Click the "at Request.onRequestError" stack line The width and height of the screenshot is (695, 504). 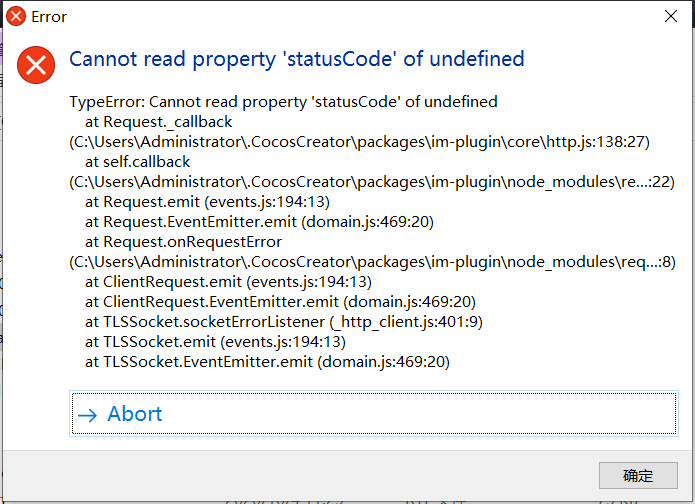pyautogui.click(x=183, y=242)
